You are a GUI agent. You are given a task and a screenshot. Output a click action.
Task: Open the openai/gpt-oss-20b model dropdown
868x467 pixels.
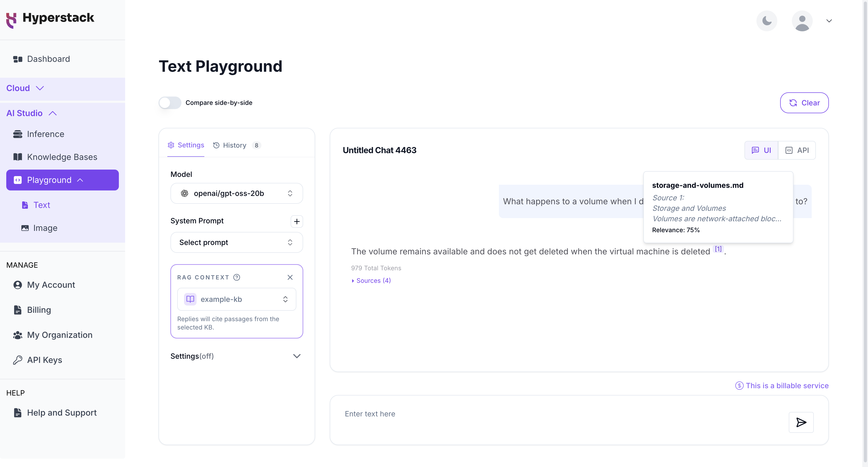tap(236, 193)
